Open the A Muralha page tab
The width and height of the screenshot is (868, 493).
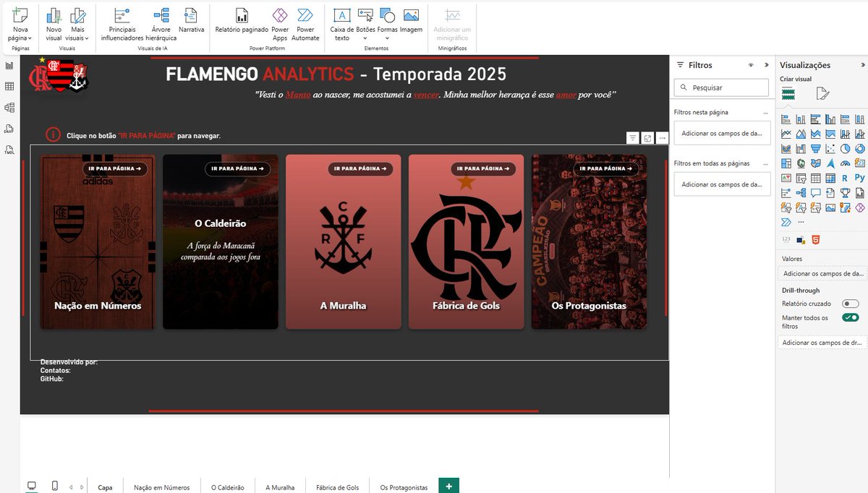(280, 487)
